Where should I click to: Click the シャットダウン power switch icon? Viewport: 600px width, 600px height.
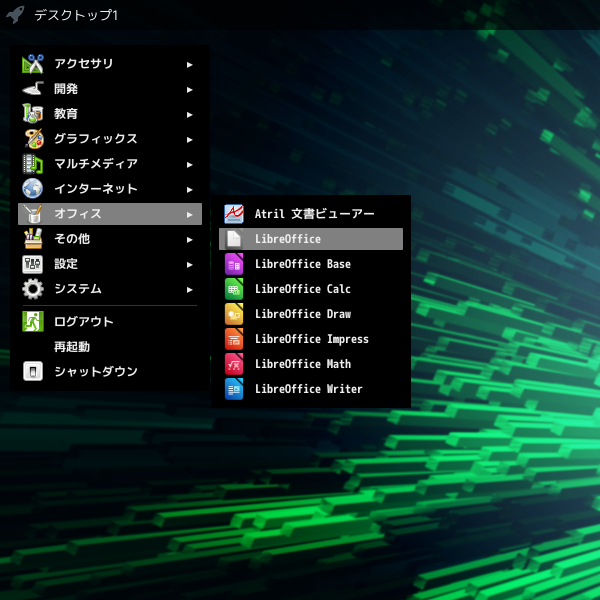point(33,371)
